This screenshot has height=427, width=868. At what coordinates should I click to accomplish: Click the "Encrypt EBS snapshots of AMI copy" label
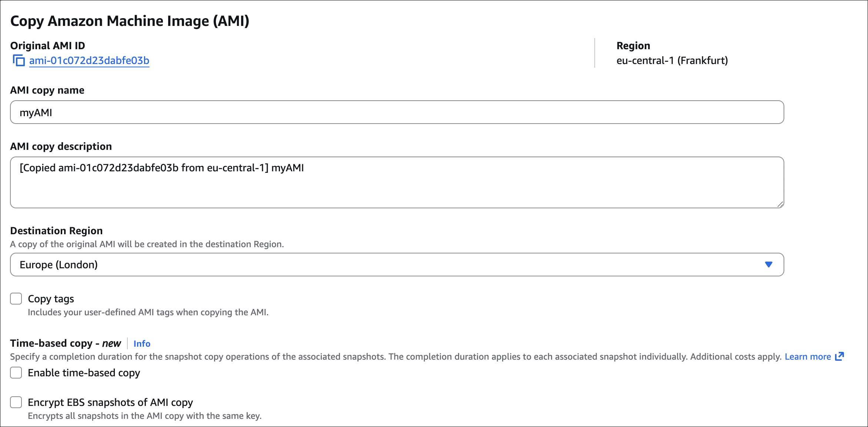click(x=110, y=402)
